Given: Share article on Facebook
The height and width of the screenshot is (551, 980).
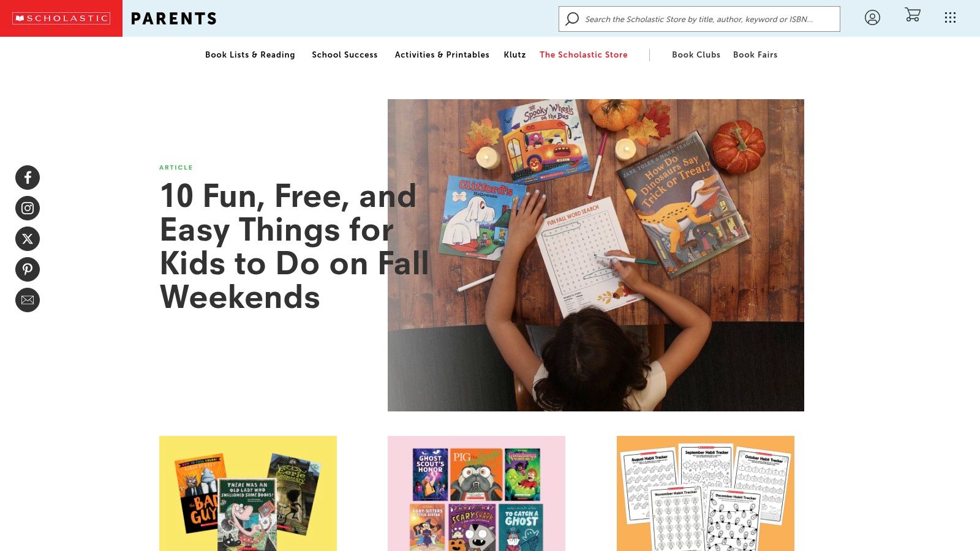Looking at the screenshot, I should [28, 178].
